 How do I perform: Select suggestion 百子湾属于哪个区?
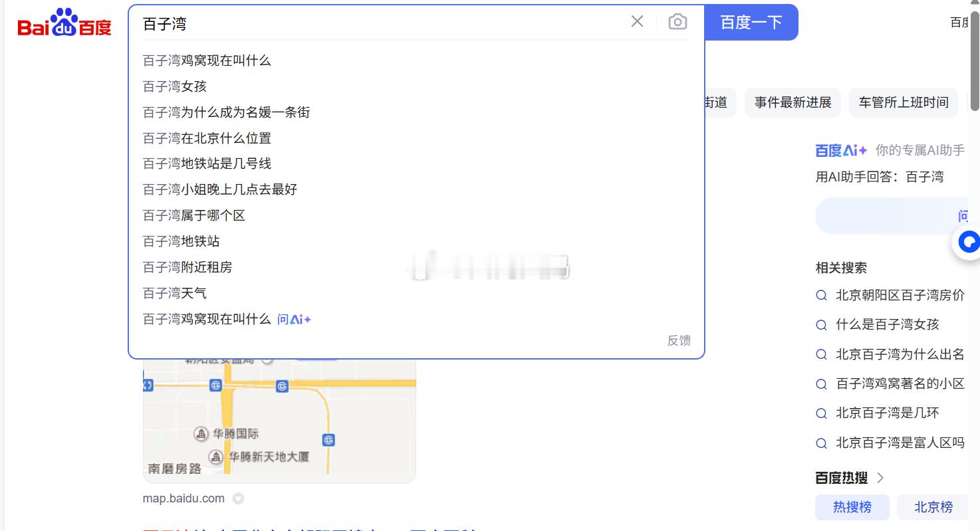tap(194, 215)
